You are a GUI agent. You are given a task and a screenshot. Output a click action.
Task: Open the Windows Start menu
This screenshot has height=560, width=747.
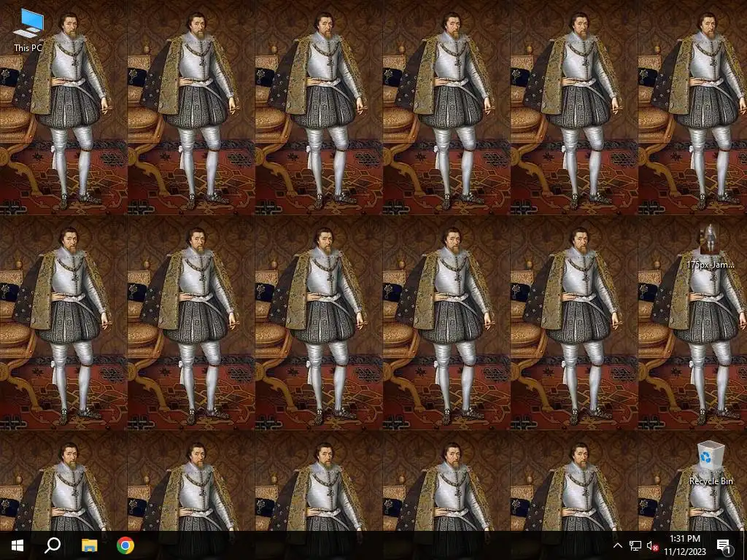(18, 545)
